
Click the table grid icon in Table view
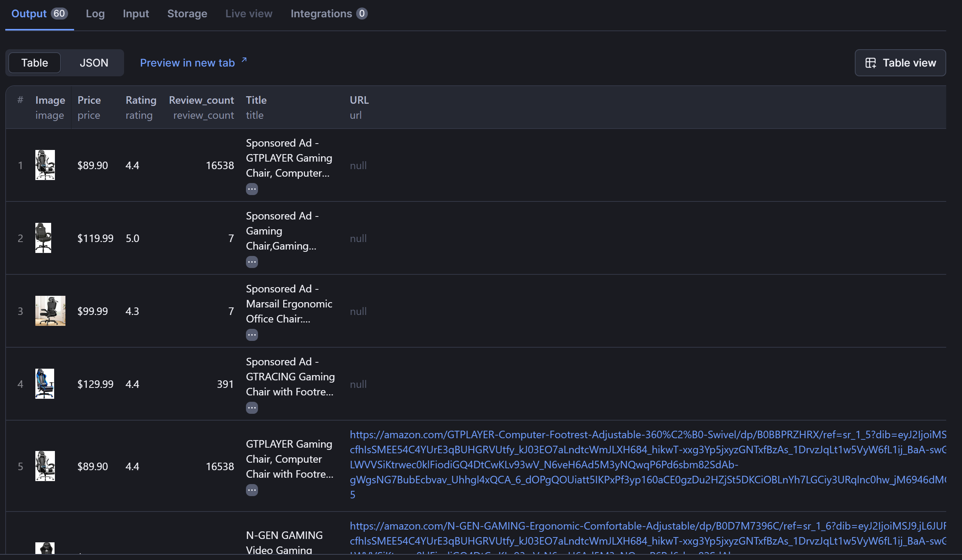pyautogui.click(x=870, y=63)
